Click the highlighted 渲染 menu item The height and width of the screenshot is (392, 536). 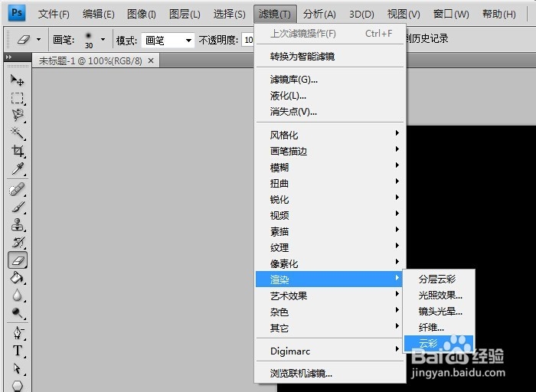pos(329,279)
